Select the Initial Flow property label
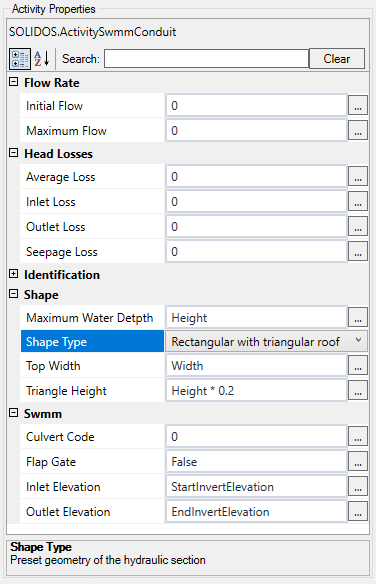Screen dimensions: 376x584 tap(54, 106)
